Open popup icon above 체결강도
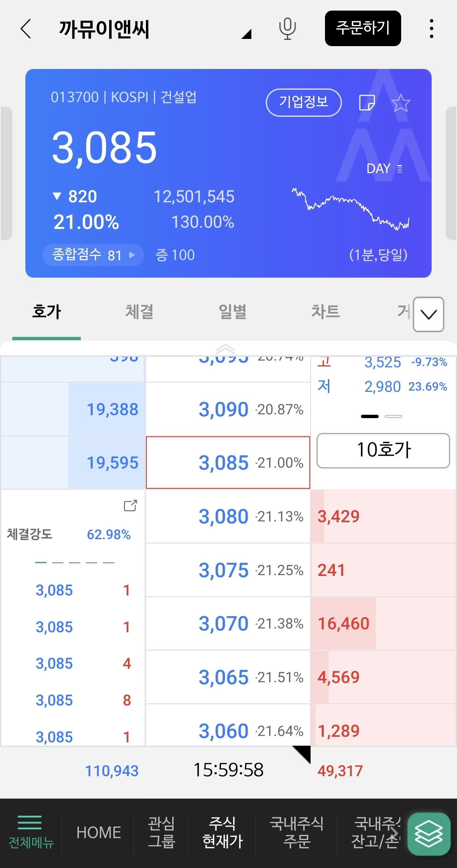The image size is (457, 868). 130,505
